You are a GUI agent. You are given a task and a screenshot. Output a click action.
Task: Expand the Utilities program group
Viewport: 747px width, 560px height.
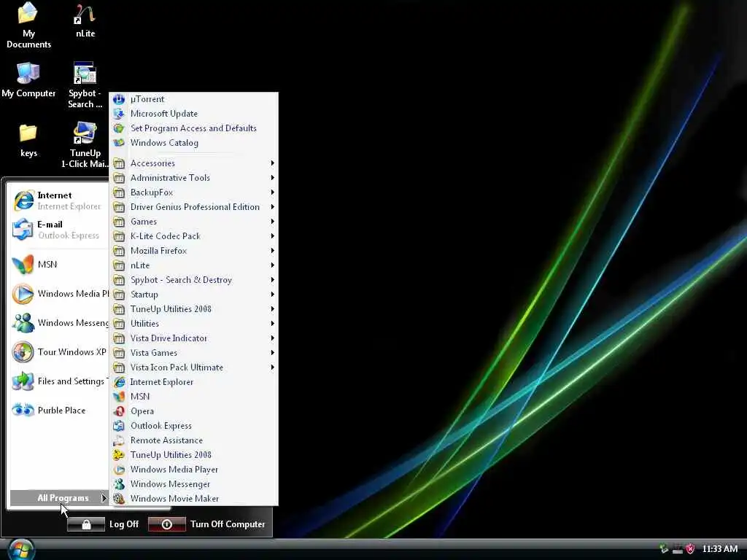point(194,324)
